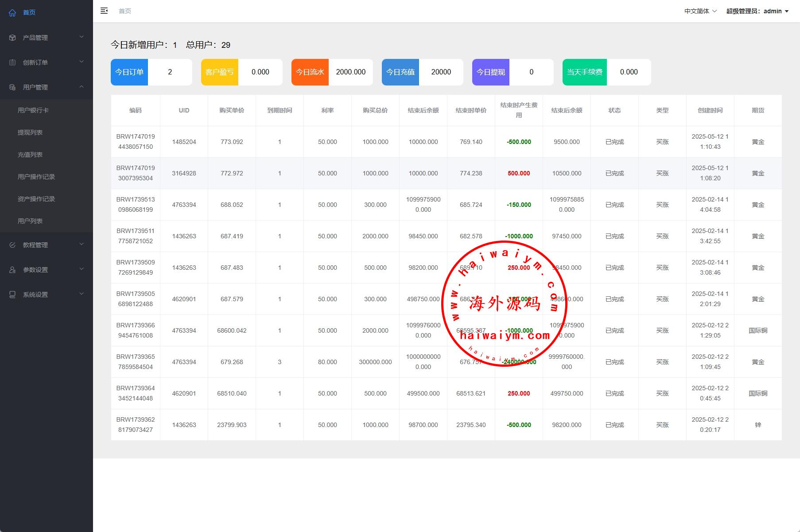Go to 充值列表 page
The image size is (800, 532).
click(30, 155)
